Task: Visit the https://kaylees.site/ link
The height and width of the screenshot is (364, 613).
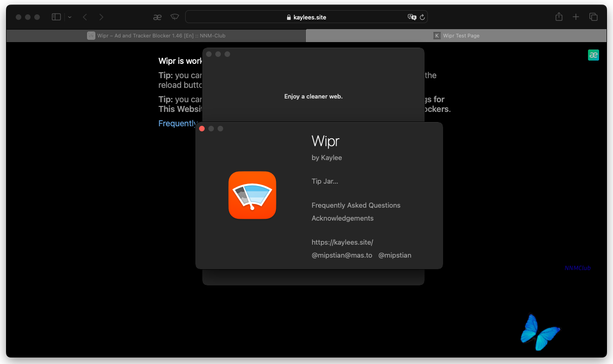Action: click(342, 242)
